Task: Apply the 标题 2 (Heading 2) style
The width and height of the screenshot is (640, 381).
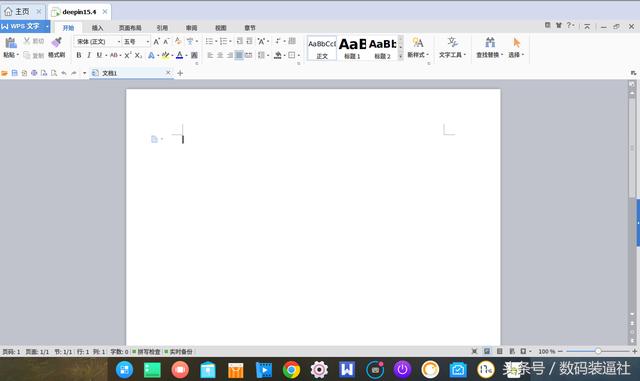Action: tap(382, 48)
